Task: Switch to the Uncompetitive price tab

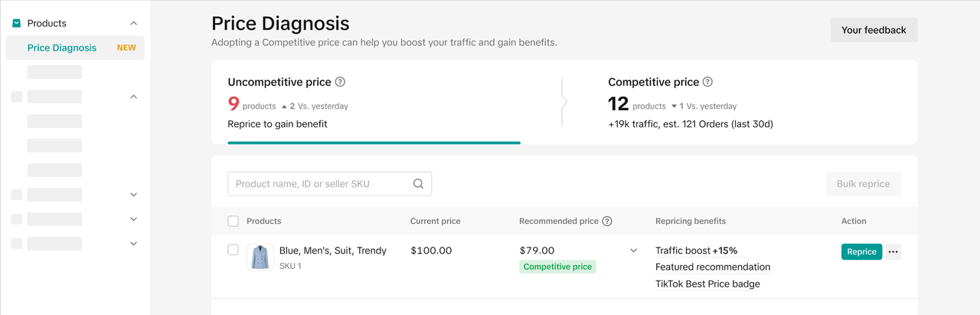Action: (374, 103)
